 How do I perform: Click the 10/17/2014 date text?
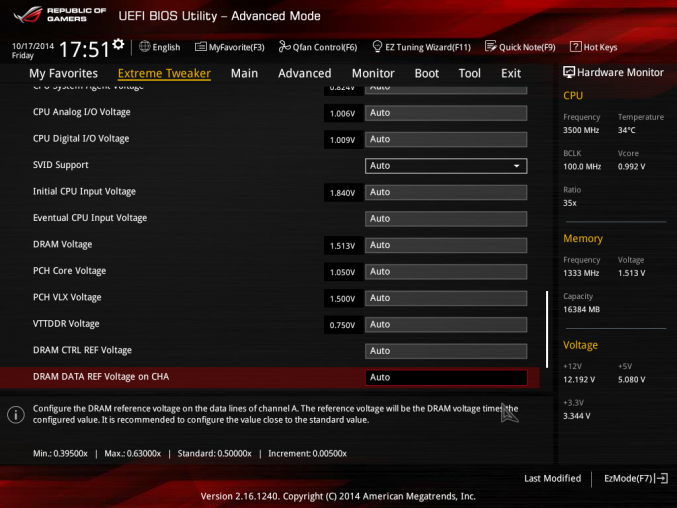click(33, 46)
